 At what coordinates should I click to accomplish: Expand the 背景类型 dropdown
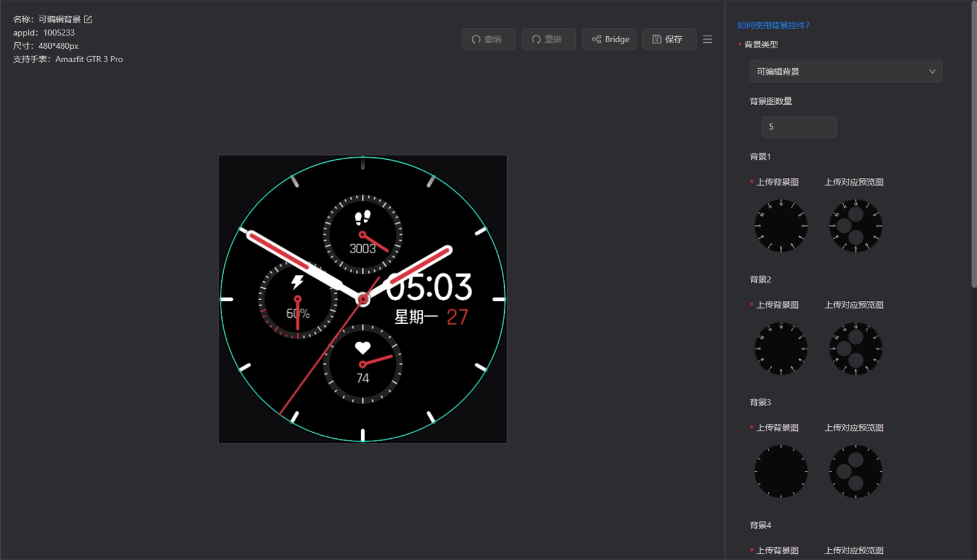pyautogui.click(x=846, y=72)
